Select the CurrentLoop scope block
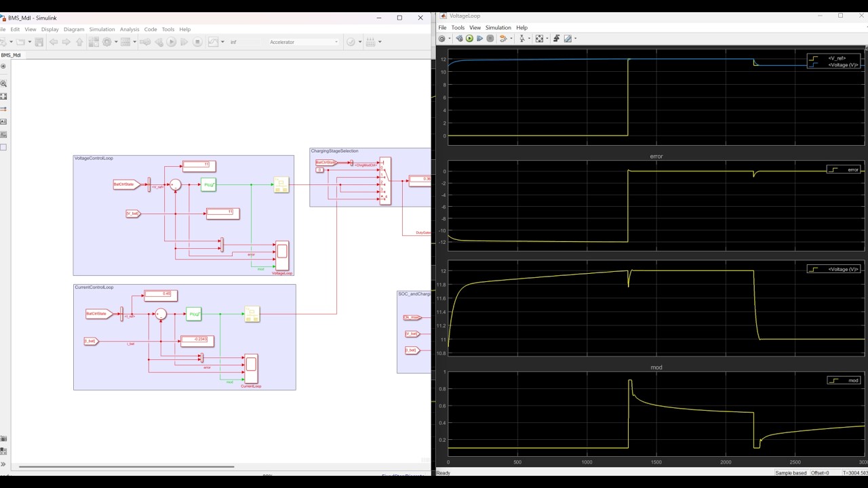This screenshot has width=868, height=488. 251,369
